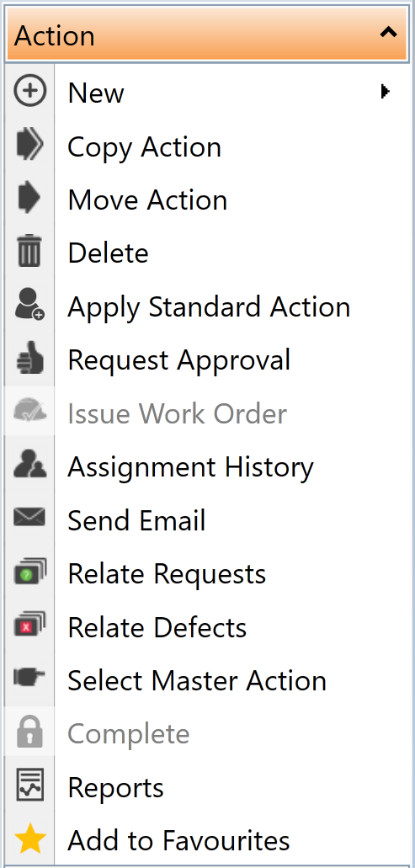Image resolution: width=415 pixels, height=868 pixels.
Task: Click the thumbs-up Request Approval icon
Action: pos(29,359)
